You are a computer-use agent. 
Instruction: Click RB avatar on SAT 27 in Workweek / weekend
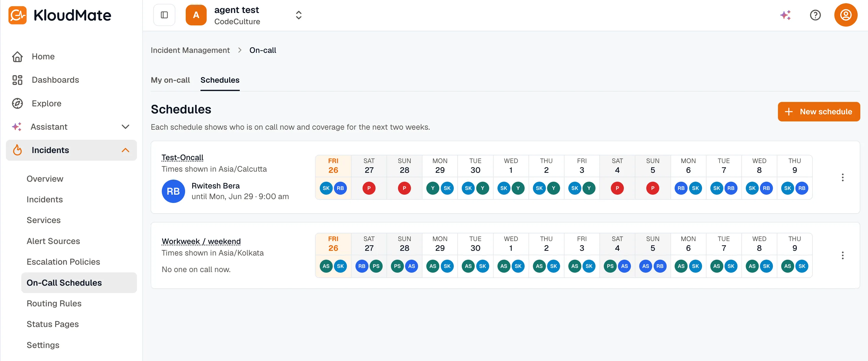(x=362, y=266)
